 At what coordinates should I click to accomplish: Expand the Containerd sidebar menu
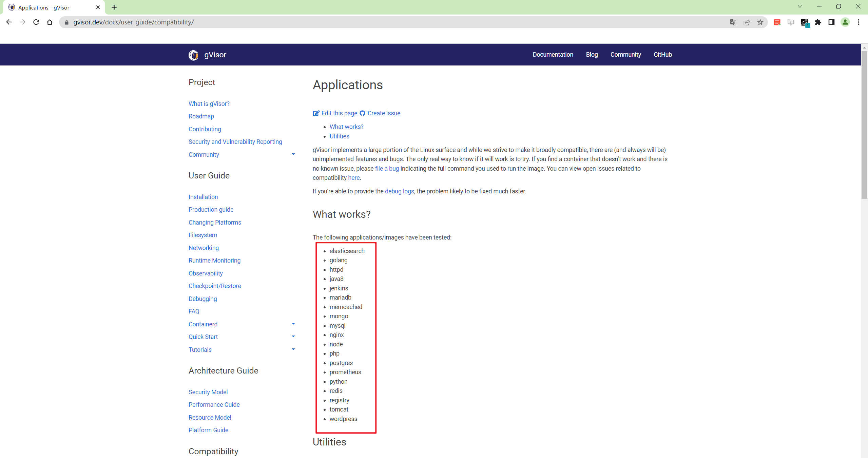click(x=293, y=323)
